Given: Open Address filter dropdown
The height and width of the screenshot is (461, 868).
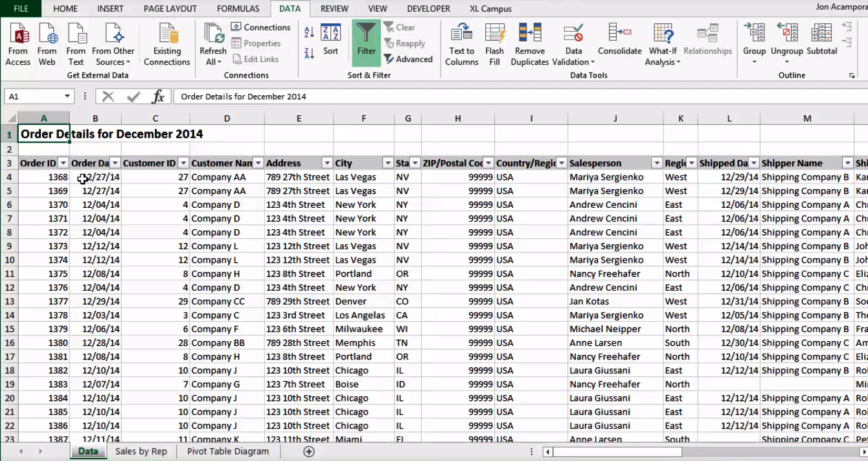Looking at the screenshot, I should (x=327, y=163).
